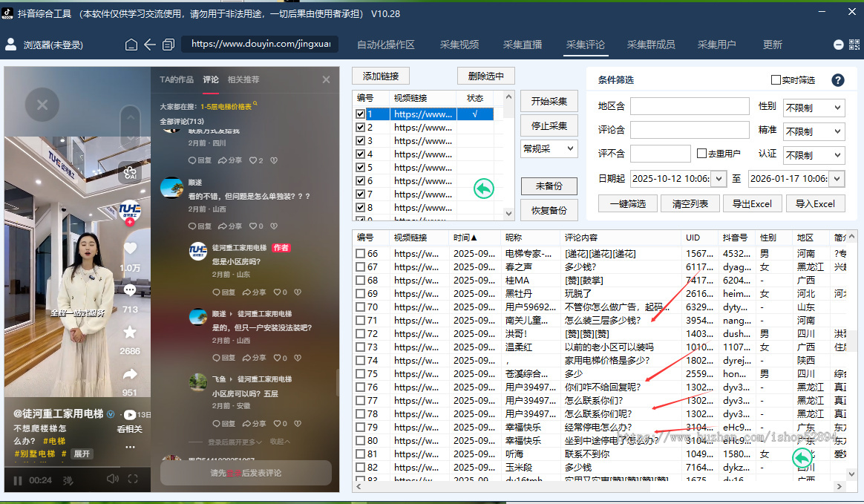
Task: Favorite the video with the star icon
Action: 130,332
